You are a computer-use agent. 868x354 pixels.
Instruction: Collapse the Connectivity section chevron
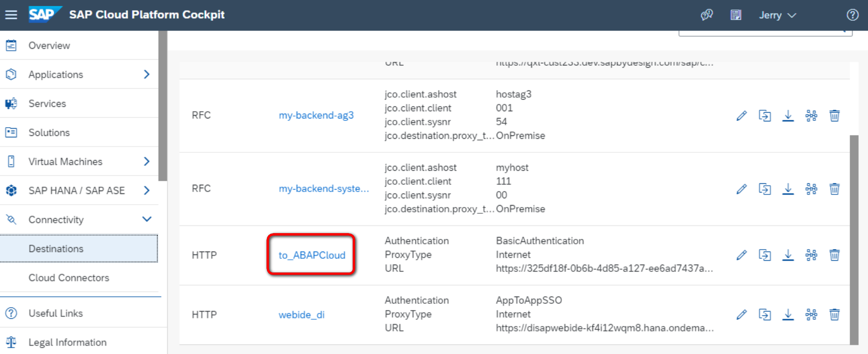coord(147,219)
